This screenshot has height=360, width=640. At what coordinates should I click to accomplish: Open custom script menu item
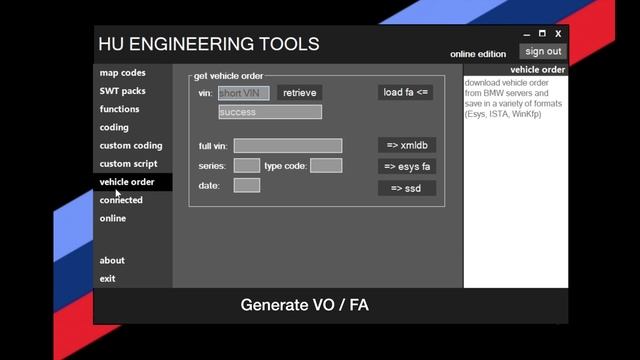pyautogui.click(x=128, y=164)
